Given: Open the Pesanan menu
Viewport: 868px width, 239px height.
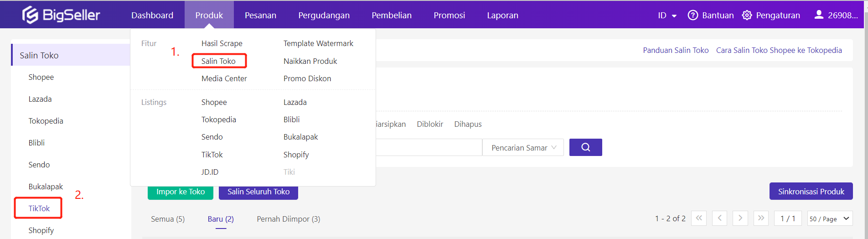Looking at the screenshot, I should coord(260,15).
